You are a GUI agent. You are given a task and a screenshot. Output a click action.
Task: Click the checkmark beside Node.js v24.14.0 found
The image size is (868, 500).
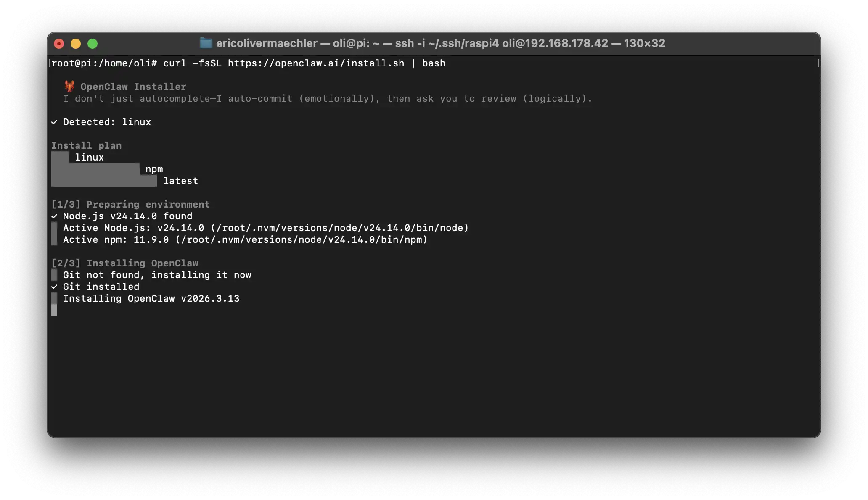click(54, 216)
